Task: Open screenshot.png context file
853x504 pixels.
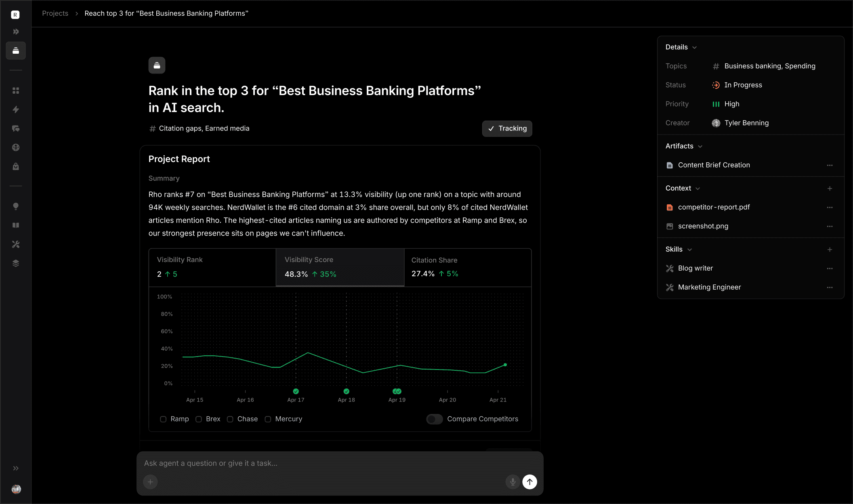Action: click(703, 226)
